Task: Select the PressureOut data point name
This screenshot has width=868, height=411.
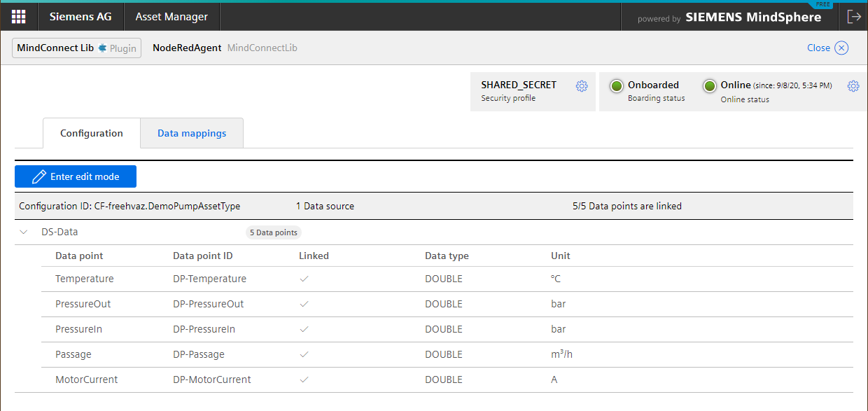Action: pyautogui.click(x=83, y=304)
